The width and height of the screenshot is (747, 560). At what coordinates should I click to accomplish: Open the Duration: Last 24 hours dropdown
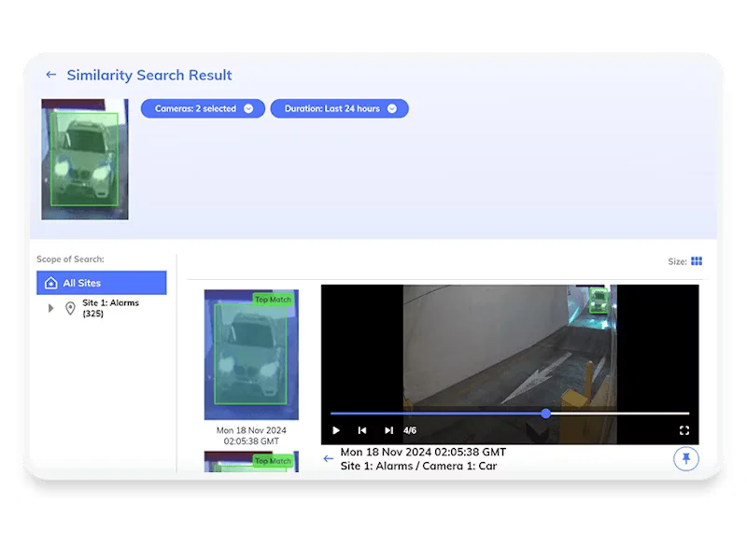[x=339, y=108]
